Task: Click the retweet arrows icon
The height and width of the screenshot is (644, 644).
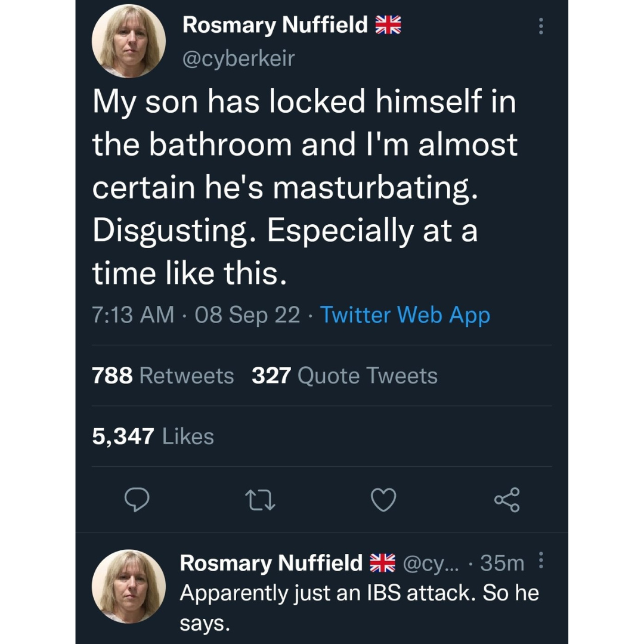Action: click(260, 500)
